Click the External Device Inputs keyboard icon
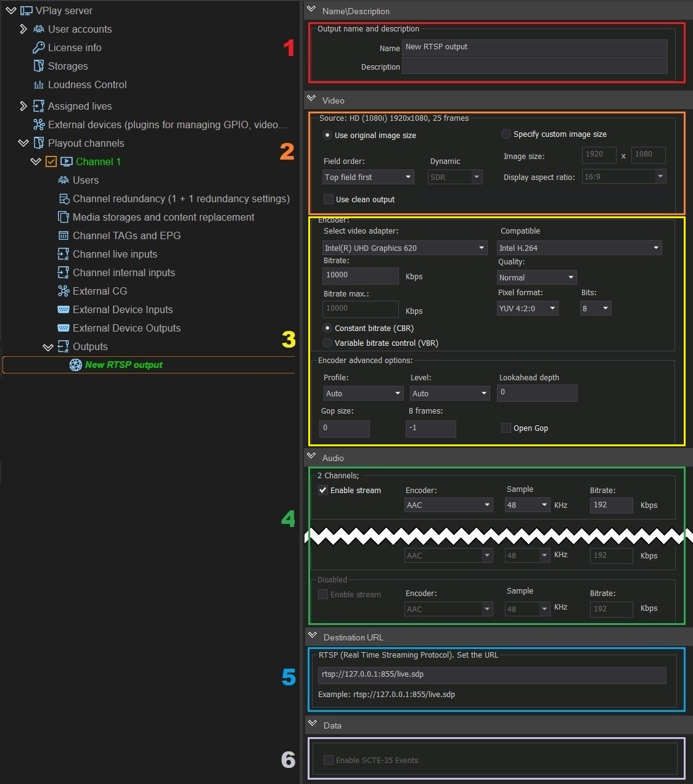Image resolution: width=693 pixels, height=784 pixels. (64, 309)
